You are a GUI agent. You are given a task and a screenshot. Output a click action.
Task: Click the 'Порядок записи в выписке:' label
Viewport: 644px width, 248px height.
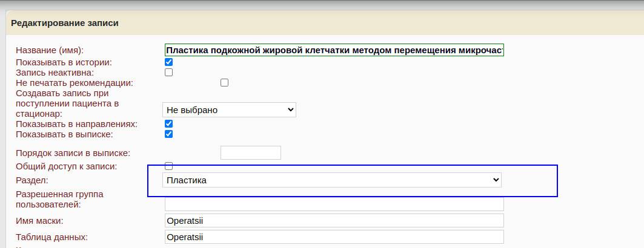click(73, 154)
